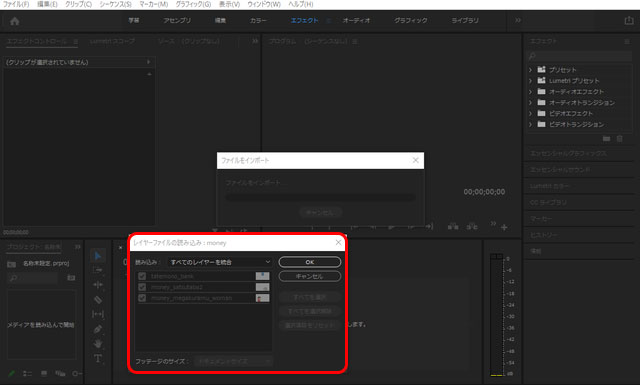Open the クリップ(C) menu
This screenshot has height=385, width=640.
[78, 4]
